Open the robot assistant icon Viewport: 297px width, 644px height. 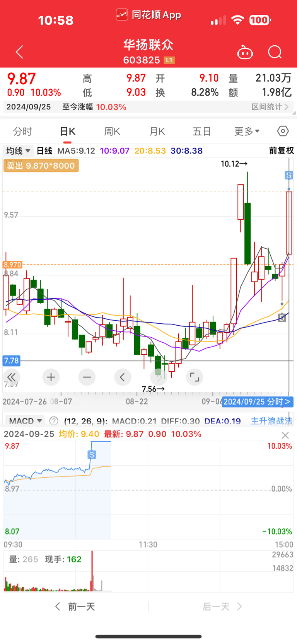[x=245, y=52]
